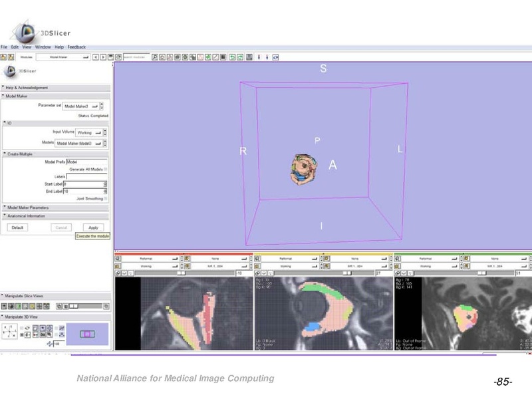This screenshot has width=532, height=399.
Task: Click the Cancel button
Action: [x=61, y=227]
